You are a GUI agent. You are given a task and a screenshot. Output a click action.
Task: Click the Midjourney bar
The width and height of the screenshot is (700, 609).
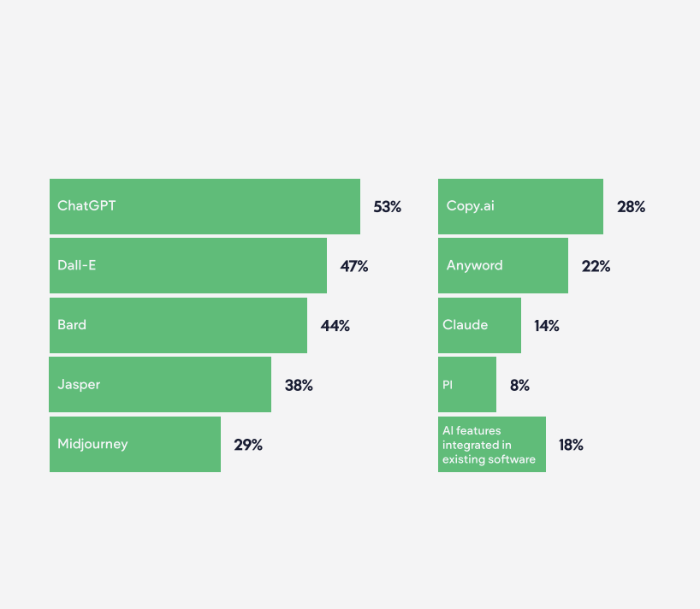click(x=135, y=445)
